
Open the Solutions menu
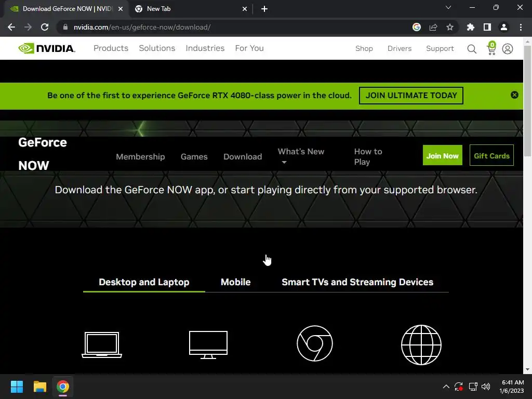[x=157, y=48]
